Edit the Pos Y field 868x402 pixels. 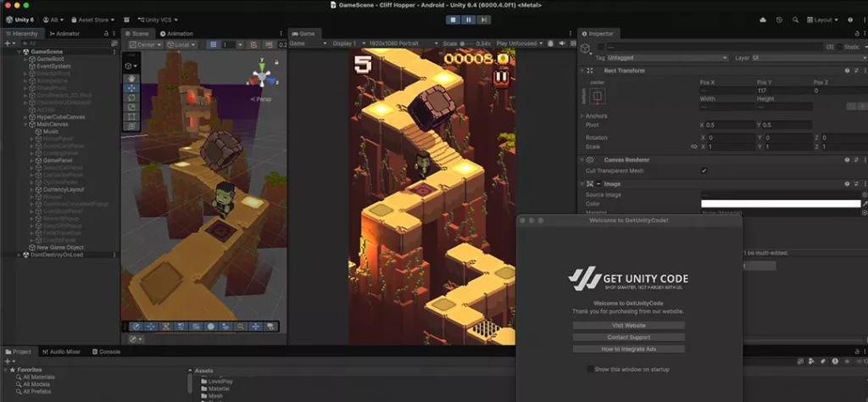point(783,90)
